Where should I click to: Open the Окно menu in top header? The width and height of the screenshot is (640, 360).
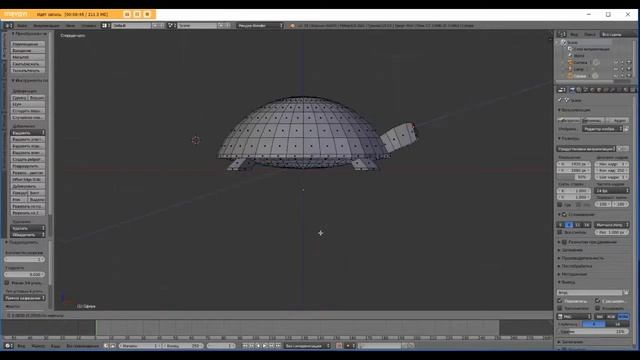pyautogui.click(x=71, y=25)
